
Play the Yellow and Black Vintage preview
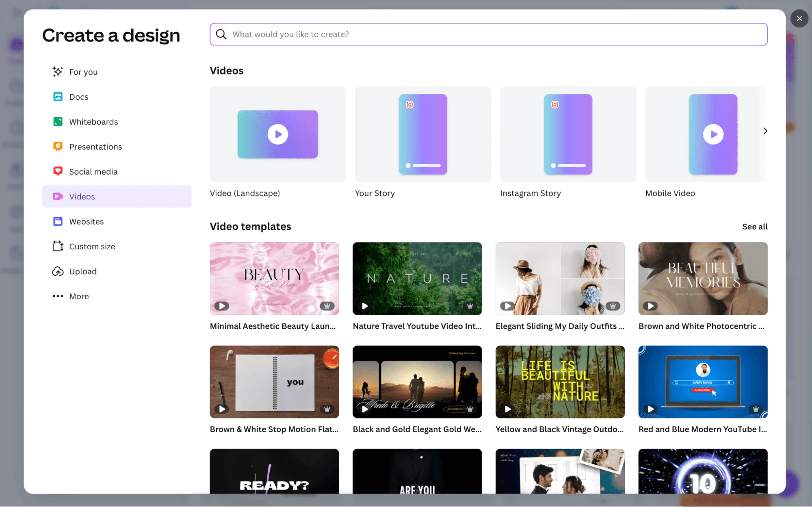pyautogui.click(x=507, y=409)
